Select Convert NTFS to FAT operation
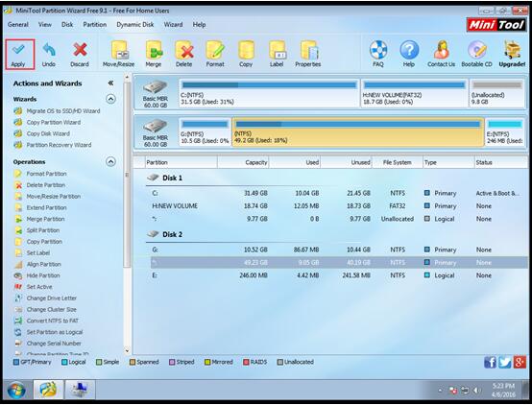Screen dimensions: 532x405 46,321
